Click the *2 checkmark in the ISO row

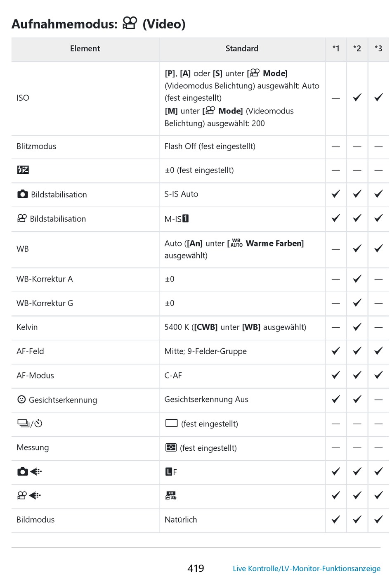357,97
